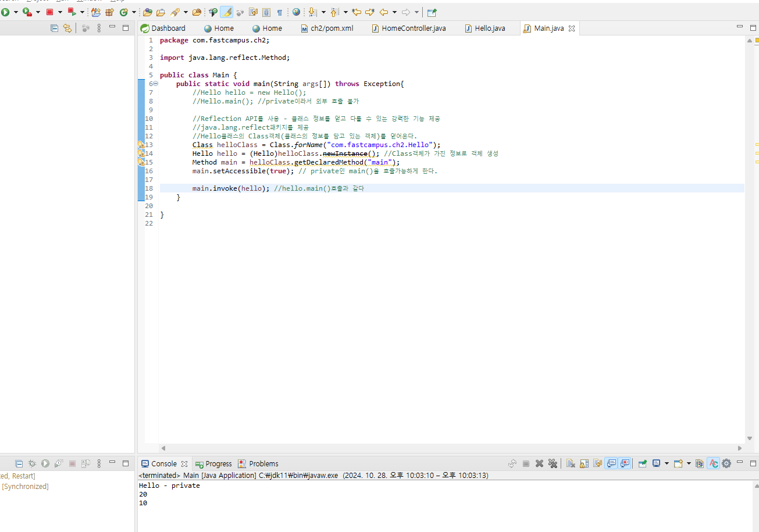
Task: Click Class.forName code line 13
Action: pos(317,145)
